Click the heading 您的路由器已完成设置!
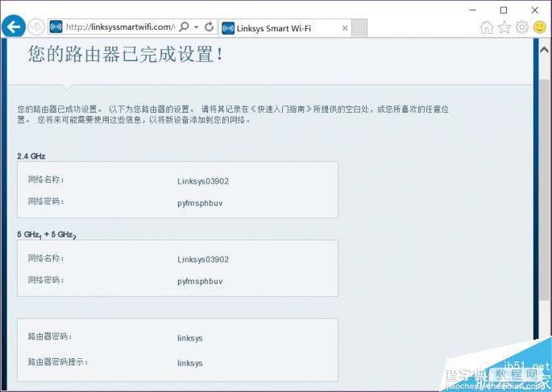Image resolution: width=552 pixels, height=392 pixels. (x=126, y=54)
